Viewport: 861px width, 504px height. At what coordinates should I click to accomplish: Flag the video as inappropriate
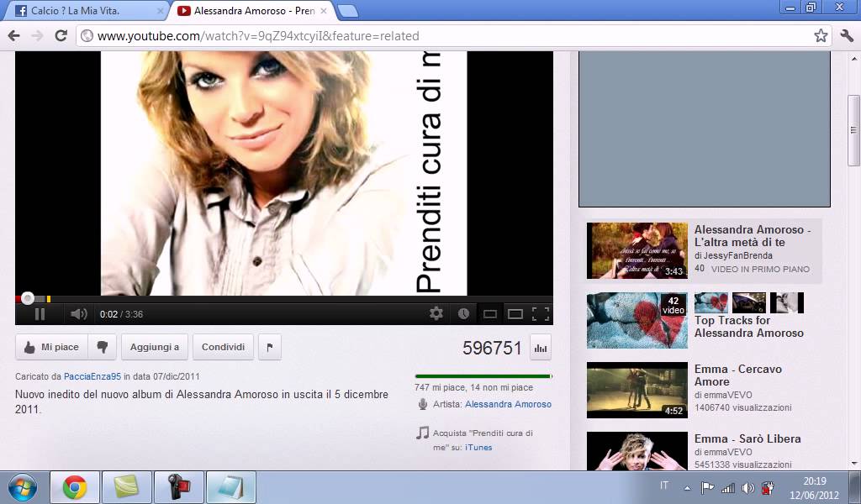pyautogui.click(x=270, y=347)
